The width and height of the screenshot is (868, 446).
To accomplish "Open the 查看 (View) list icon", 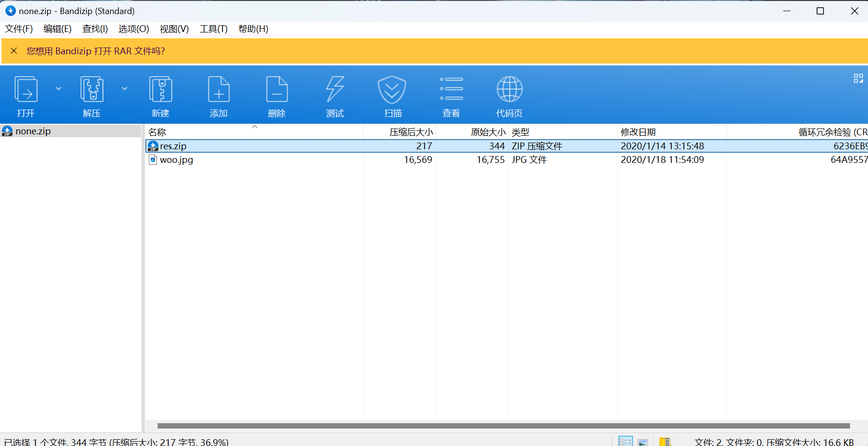I will click(x=451, y=89).
